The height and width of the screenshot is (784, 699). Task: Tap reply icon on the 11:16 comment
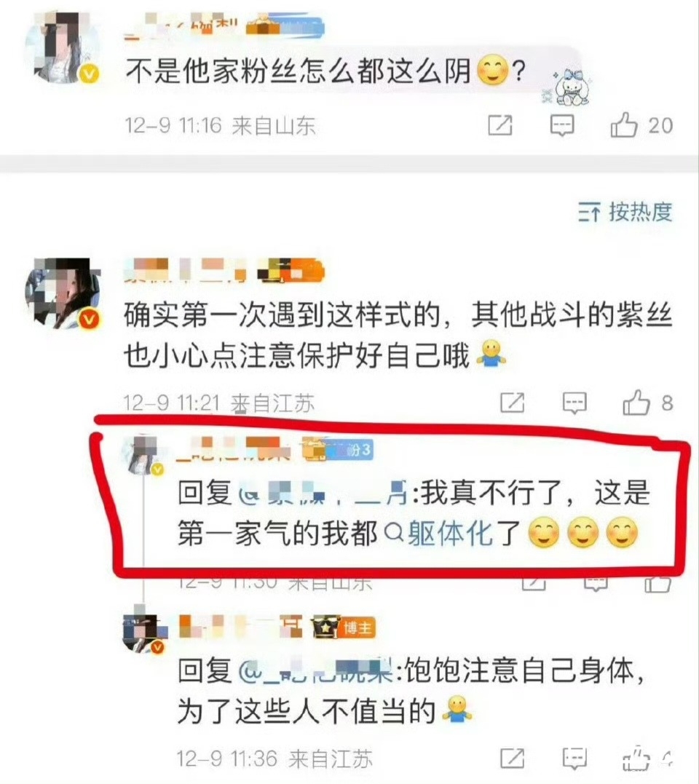(561, 125)
